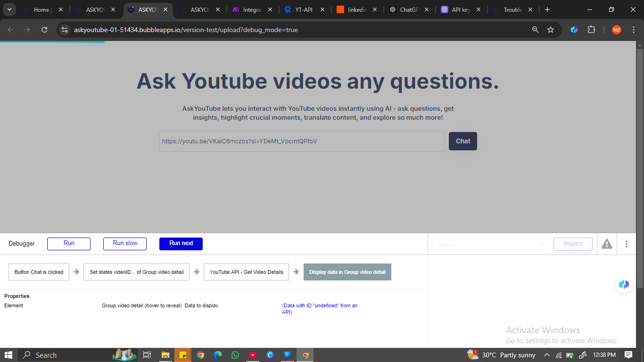Open the tab search chevron button

pos(9,9)
